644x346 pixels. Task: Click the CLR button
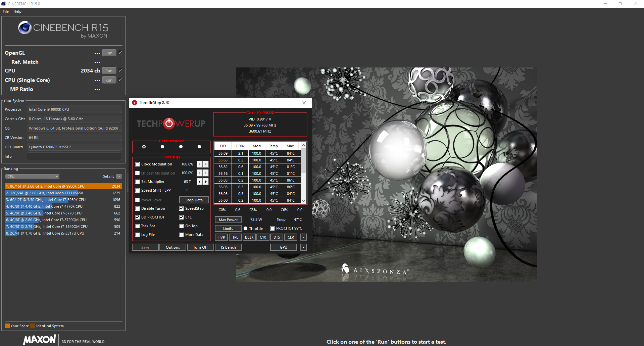291,237
